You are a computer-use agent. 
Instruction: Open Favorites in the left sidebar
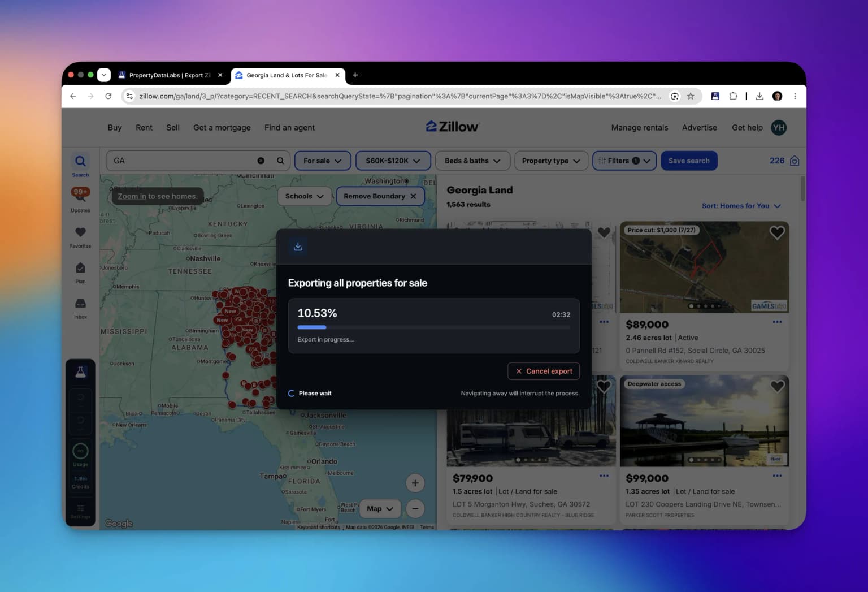point(80,236)
